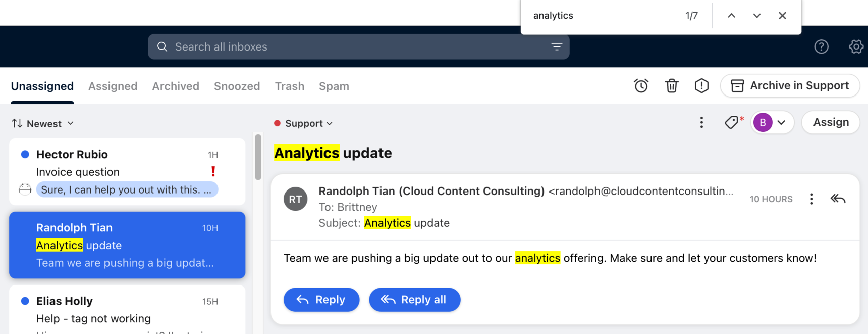This screenshot has width=868, height=334.
Task: Expand the Newest sort dropdown
Action: pos(42,123)
